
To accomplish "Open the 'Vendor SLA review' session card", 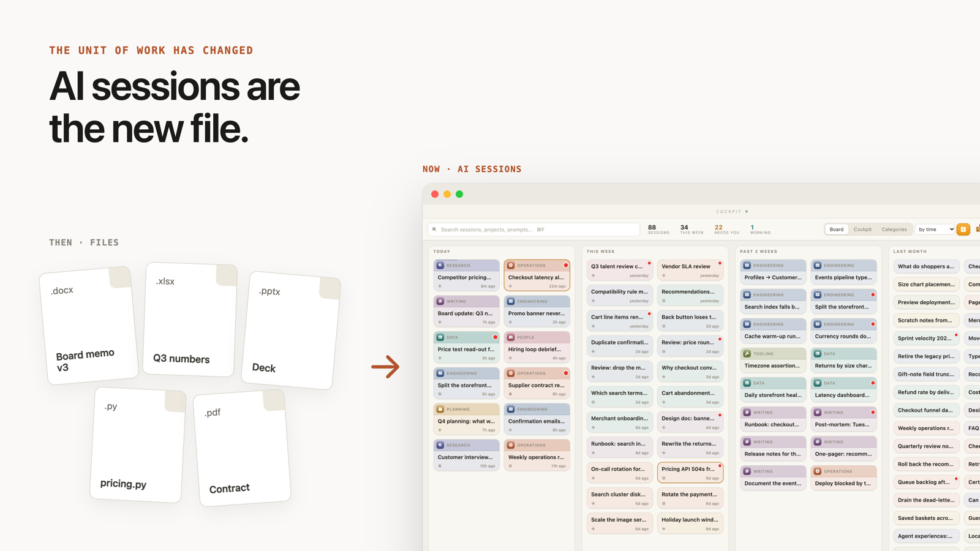I will [x=690, y=270].
